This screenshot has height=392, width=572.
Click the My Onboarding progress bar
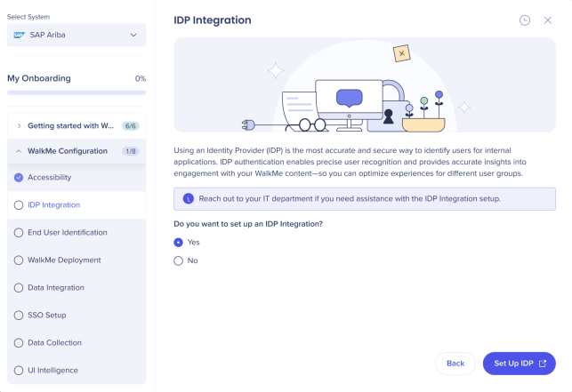point(77,92)
